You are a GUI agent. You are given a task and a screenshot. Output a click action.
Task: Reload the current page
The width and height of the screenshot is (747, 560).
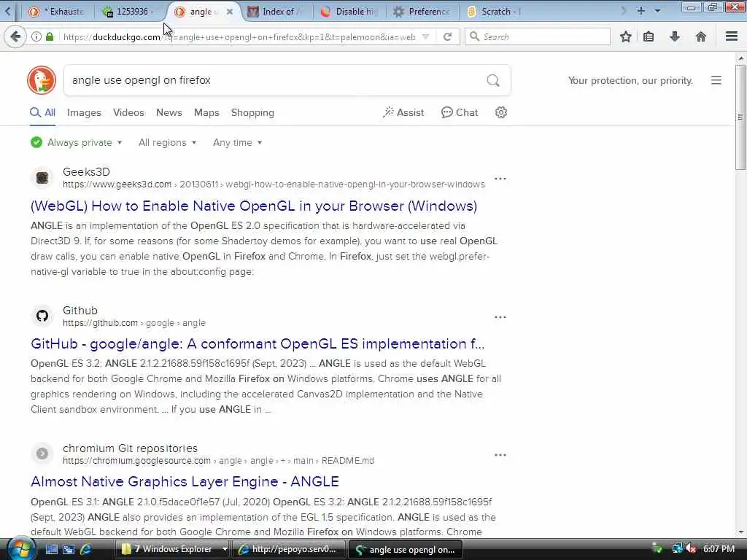coord(447,36)
